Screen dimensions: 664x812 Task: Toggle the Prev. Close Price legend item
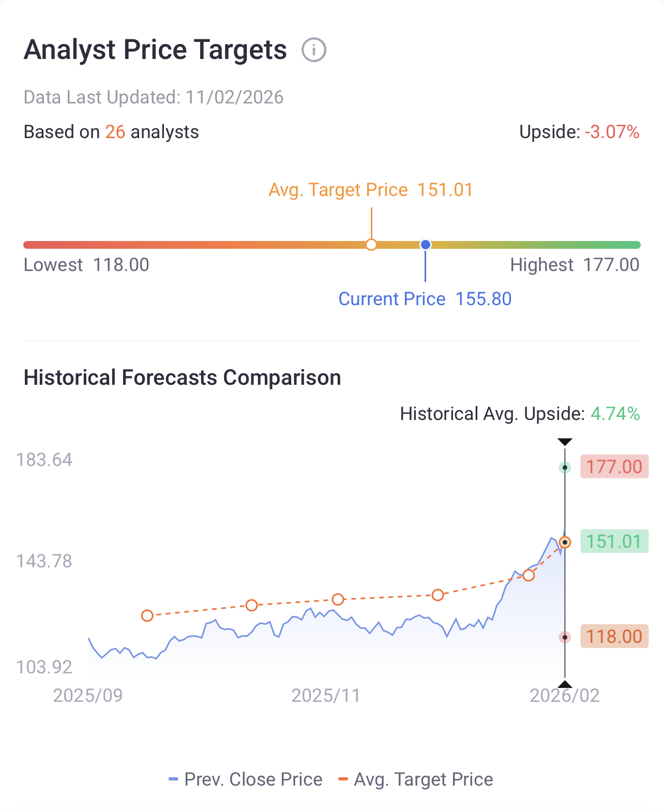[x=246, y=779]
